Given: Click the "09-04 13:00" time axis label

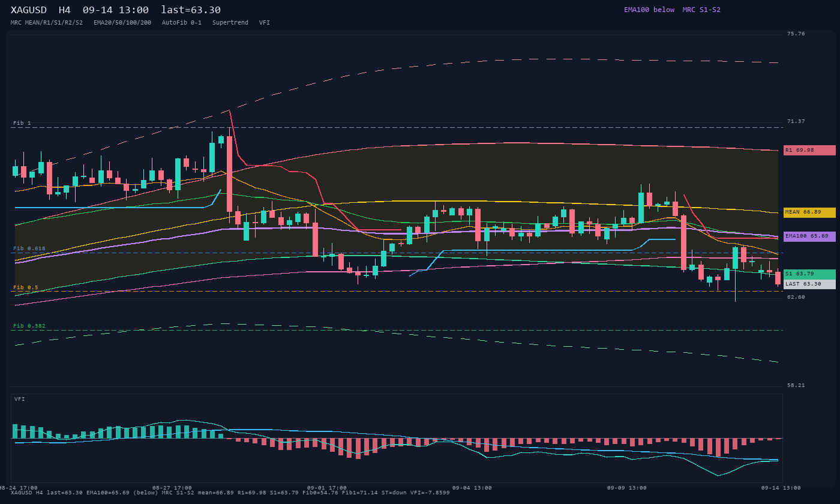Looking at the screenshot, I should tap(472, 488).
